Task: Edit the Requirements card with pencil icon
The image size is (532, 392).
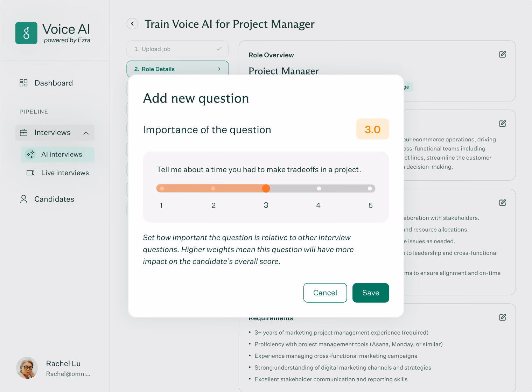Action: [503, 317]
